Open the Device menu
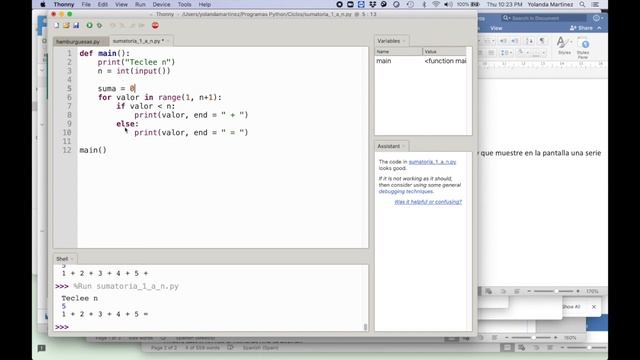 pyautogui.click(x=161, y=4)
